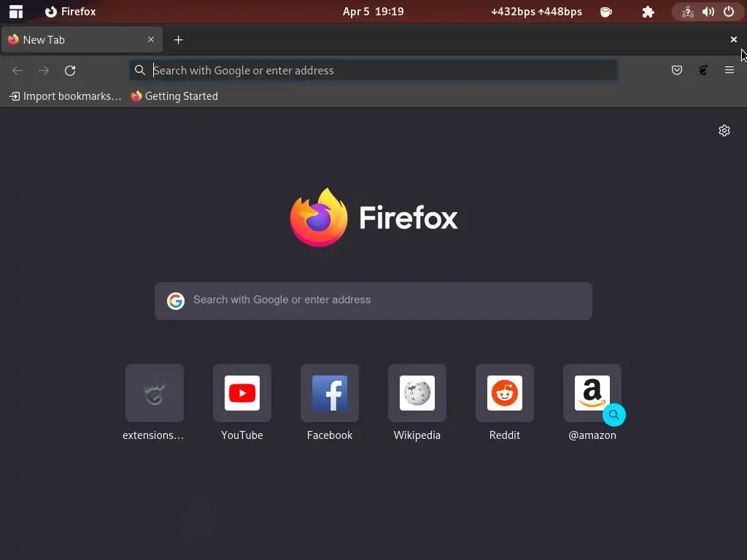Open the Reddit shortcut tile
The height and width of the screenshot is (560, 747).
pos(505,402)
